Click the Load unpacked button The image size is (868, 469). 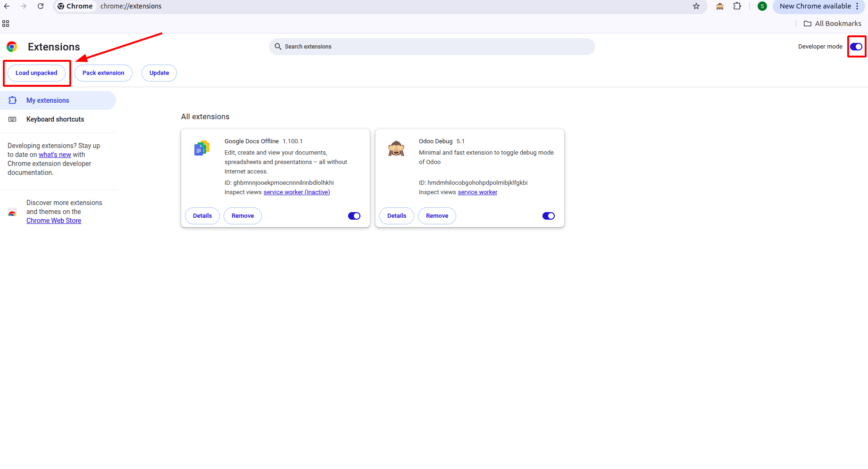click(x=36, y=73)
